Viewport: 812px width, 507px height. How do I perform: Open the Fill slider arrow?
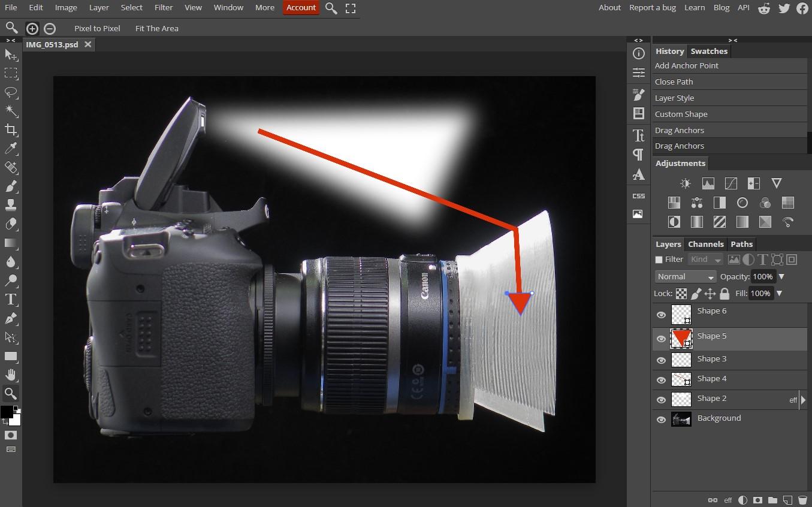[x=779, y=293]
